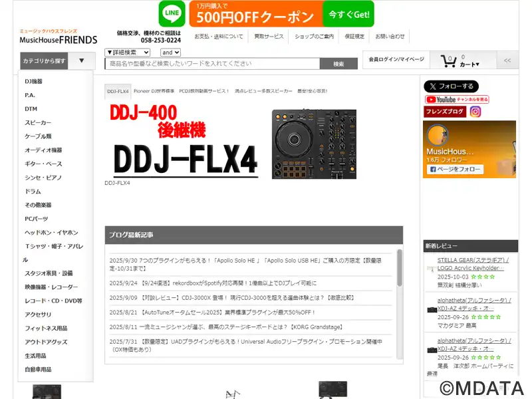
Task: Open the ヘッドホン・イヤホン category
Action: [51, 232]
